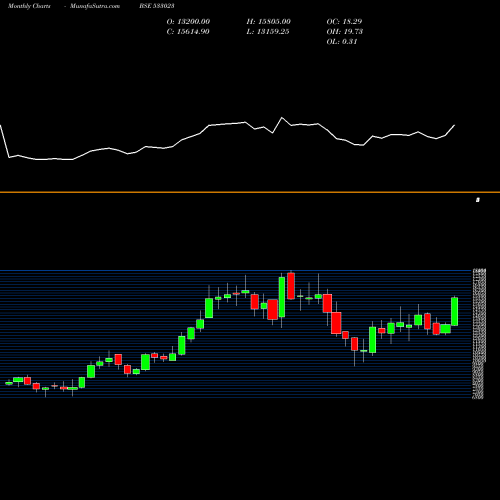Click the last green candlestick on the right
The image size is (500, 500).
[x=455, y=311]
